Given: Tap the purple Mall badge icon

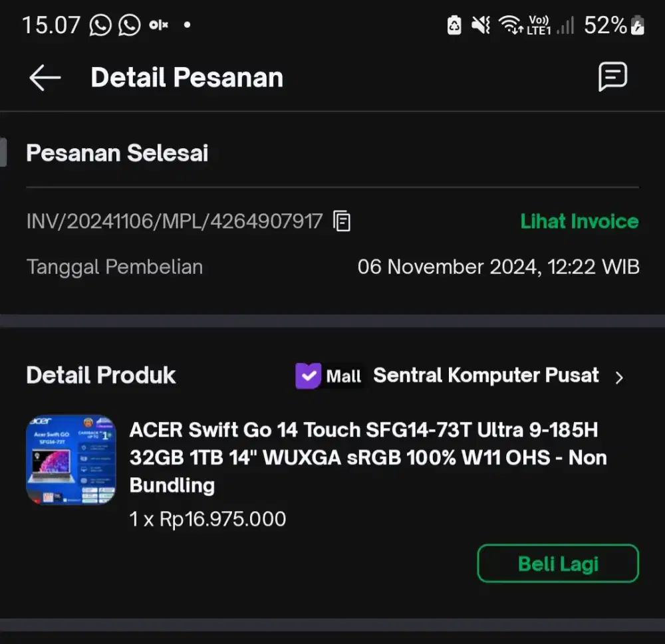Looking at the screenshot, I should coord(308,376).
